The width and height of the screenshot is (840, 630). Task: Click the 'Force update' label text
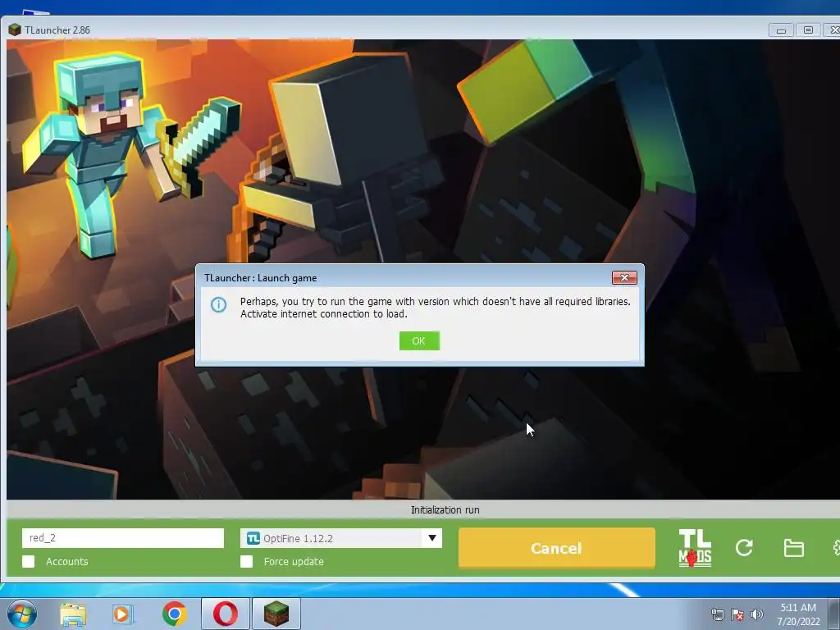click(294, 561)
